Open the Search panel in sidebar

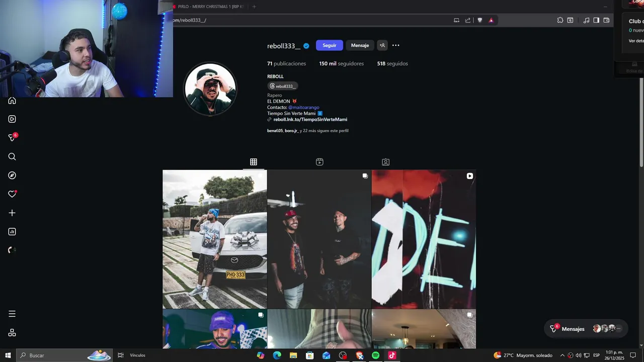coord(12,156)
